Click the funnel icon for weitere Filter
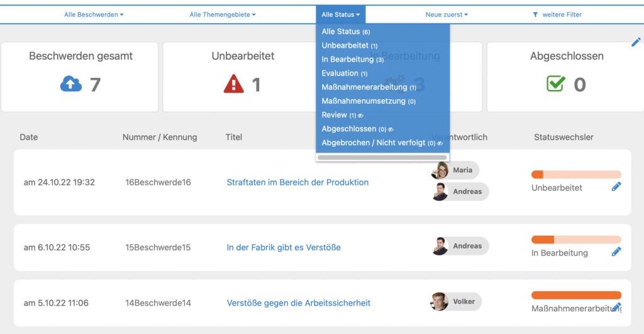The width and height of the screenshot is (644, 334). point(535,15)
